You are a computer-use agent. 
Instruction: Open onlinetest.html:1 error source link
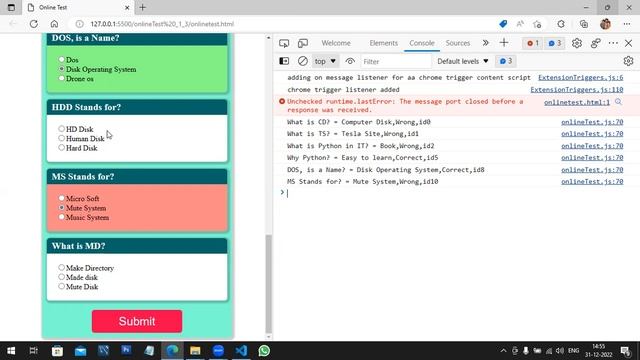577,102
